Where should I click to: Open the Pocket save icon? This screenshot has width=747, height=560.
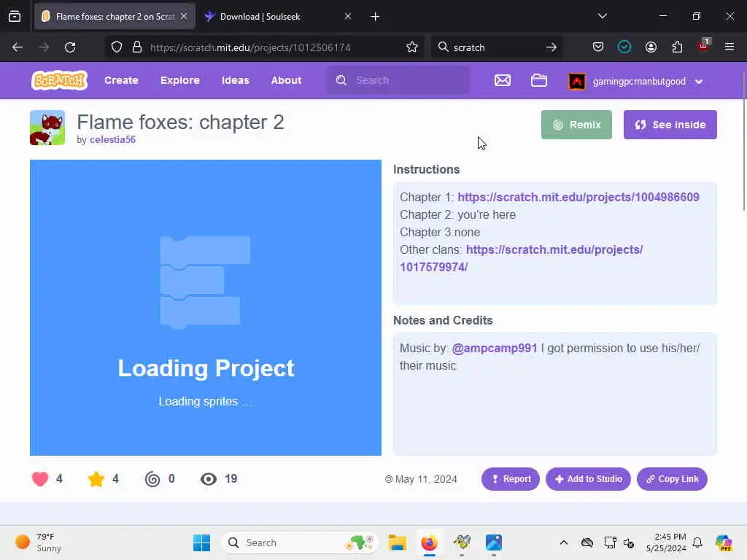coord(598,47)
